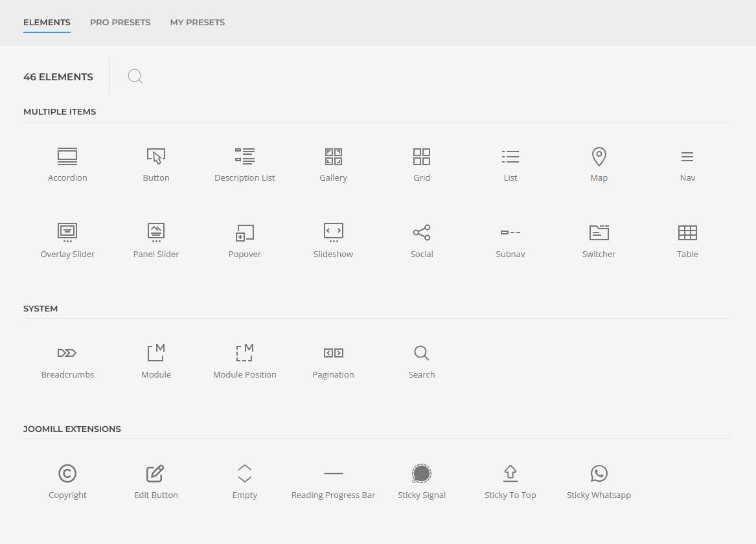Insert the Copyright extension element
This screenshot has height=544, width=756.
(67, 482)
